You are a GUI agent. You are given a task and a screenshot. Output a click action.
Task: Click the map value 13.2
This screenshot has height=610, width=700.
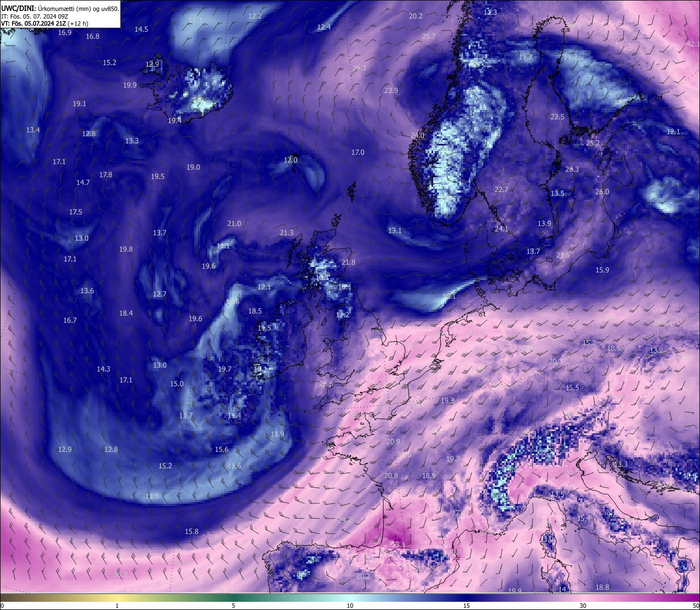[x=656, y=351]
